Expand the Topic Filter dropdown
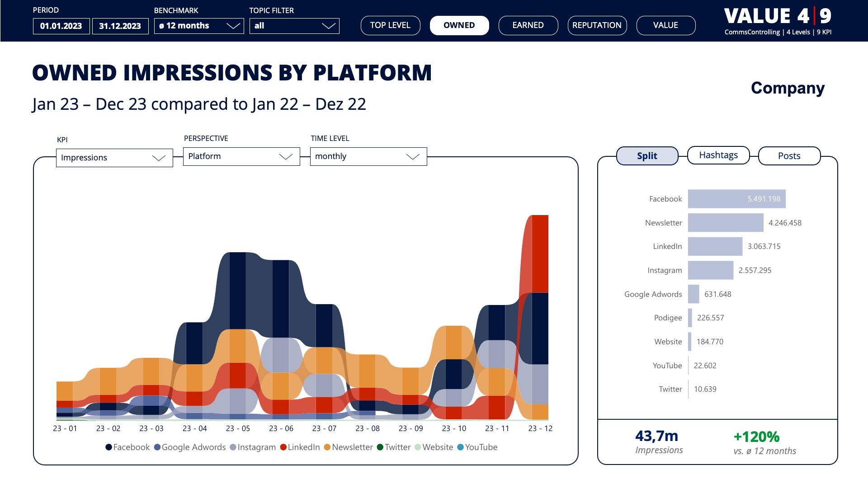868x488 pixels. coord(294,26)
